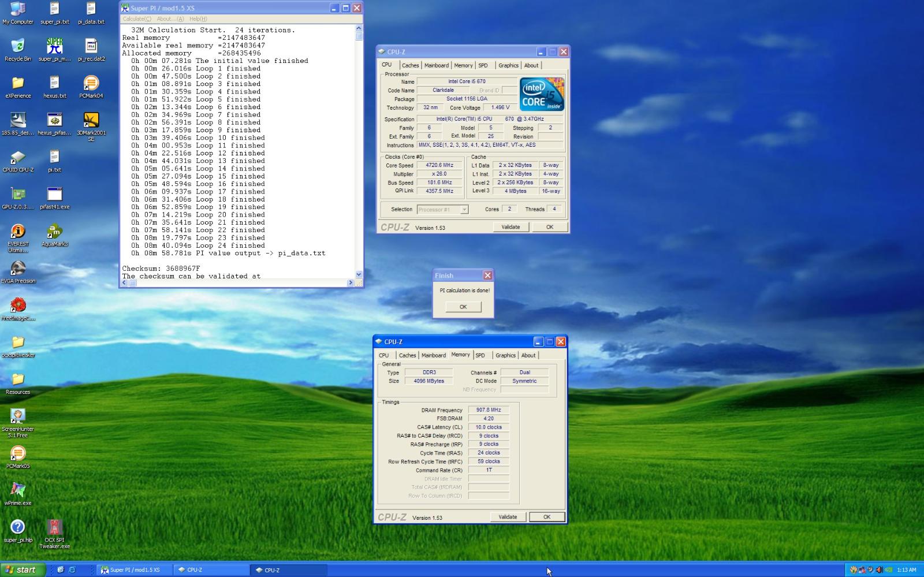Click Core Speed value 4720.6 MHz

point(440,165)
